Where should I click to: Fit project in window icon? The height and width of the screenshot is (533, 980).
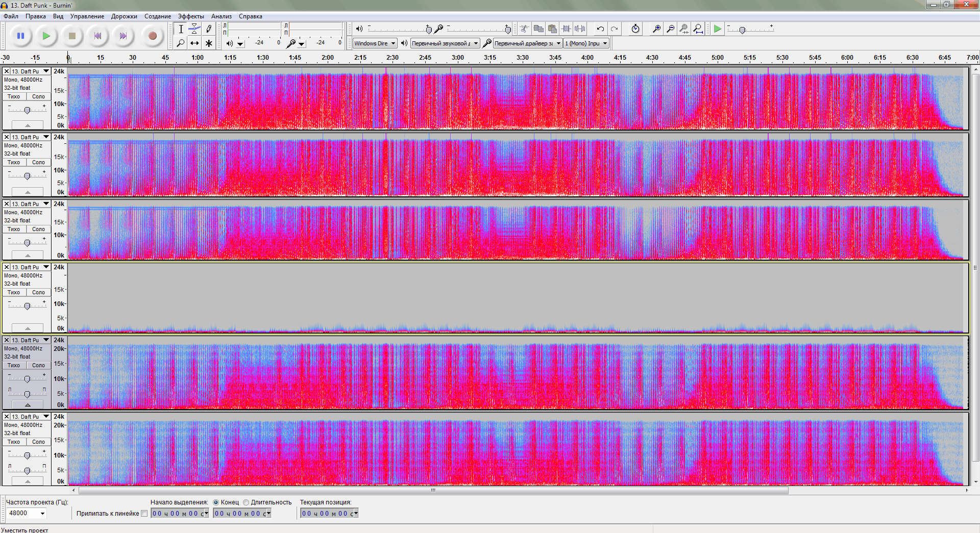(698, 29)
